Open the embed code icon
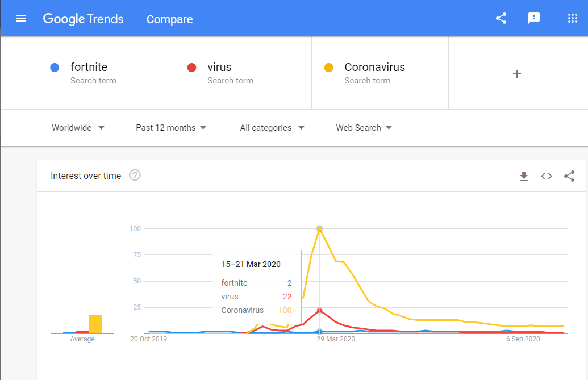588x380 pixels. pyautogui.click(x=547, y=176)
